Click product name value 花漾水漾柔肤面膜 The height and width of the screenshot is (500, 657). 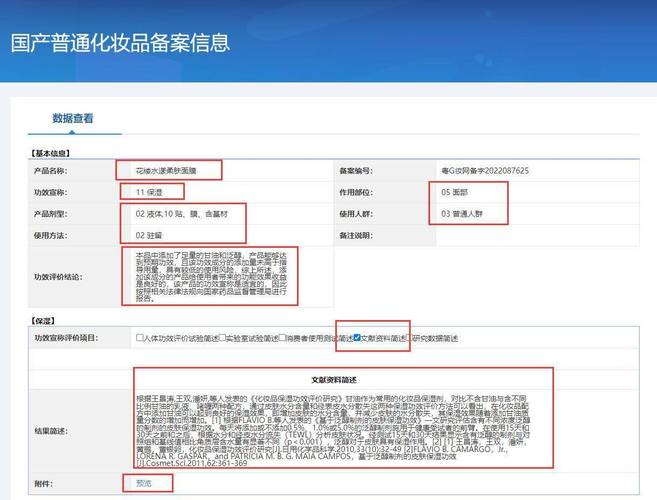166,171
